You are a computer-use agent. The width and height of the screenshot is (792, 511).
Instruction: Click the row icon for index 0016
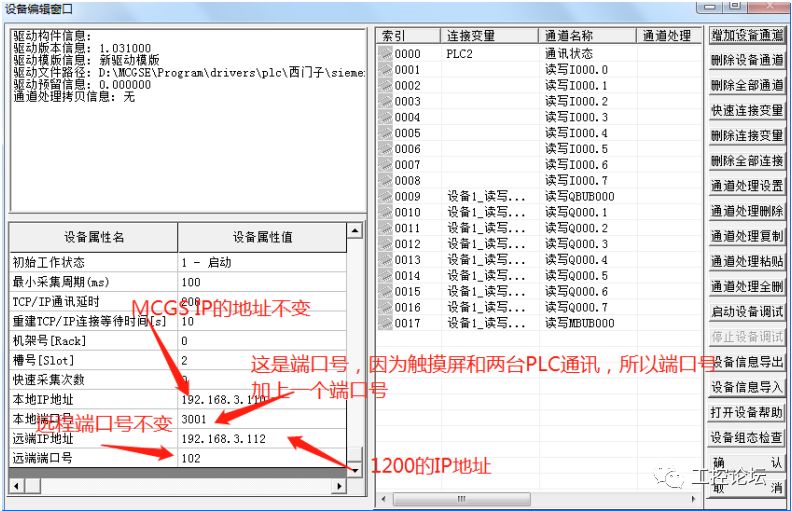click(x=385, y=307)
